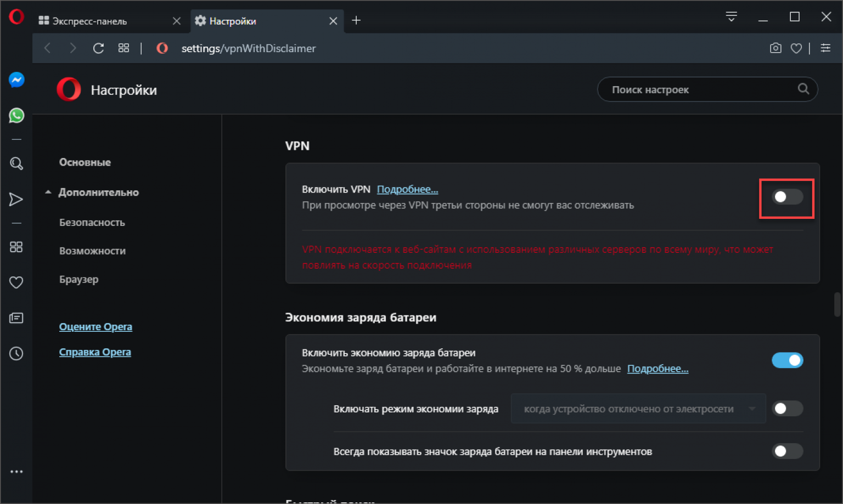Take a snapshot with the camera icon
The width and height of the screenshot is (843, 504).
775,48
